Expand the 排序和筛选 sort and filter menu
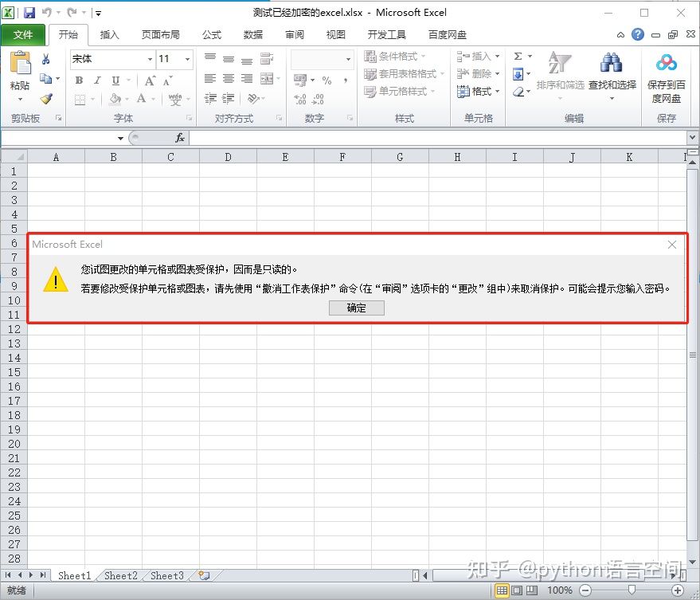Viewport: 700px width, 600px height. click(x=561, y=76)
